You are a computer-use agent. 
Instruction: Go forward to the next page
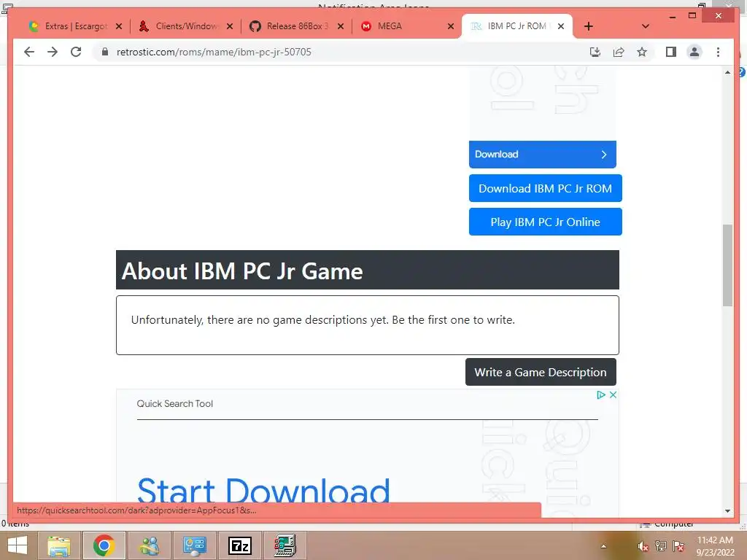(53, 52)
